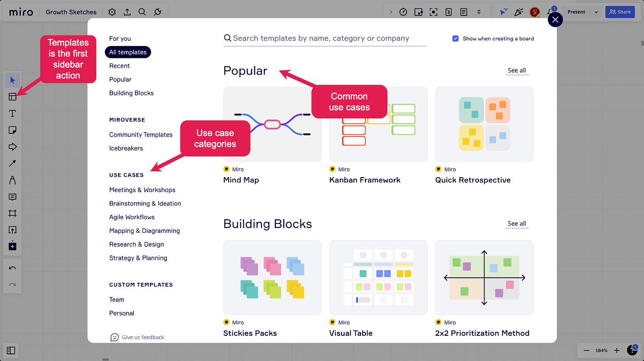The width and height of the screenshot is (644, 361).
Task: Click the Miro logo
Action: pos(21,12)
